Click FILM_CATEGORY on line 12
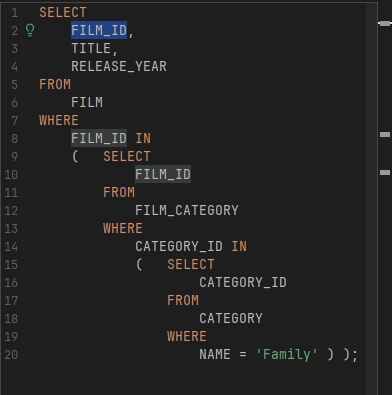 (187, 210)
